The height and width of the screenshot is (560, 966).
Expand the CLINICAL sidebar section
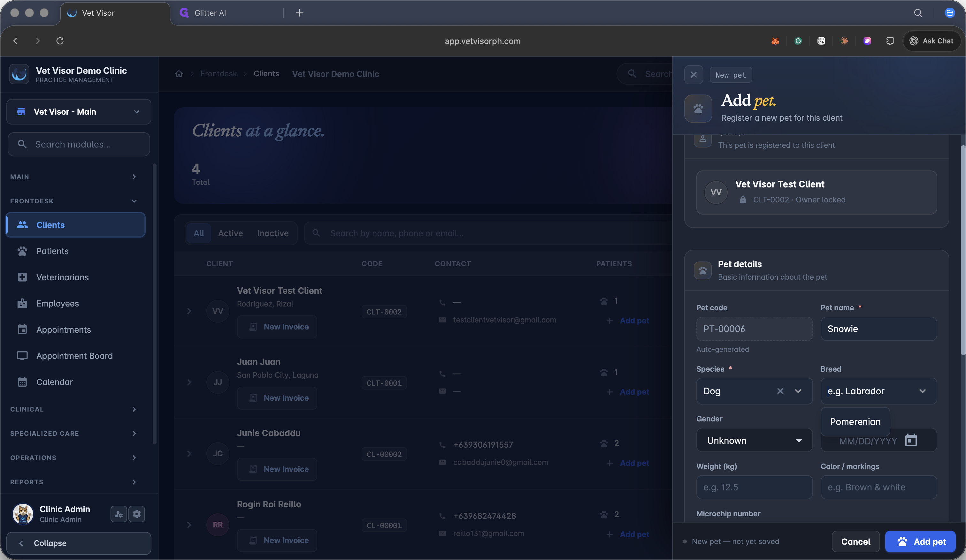[x=73, y=409]
